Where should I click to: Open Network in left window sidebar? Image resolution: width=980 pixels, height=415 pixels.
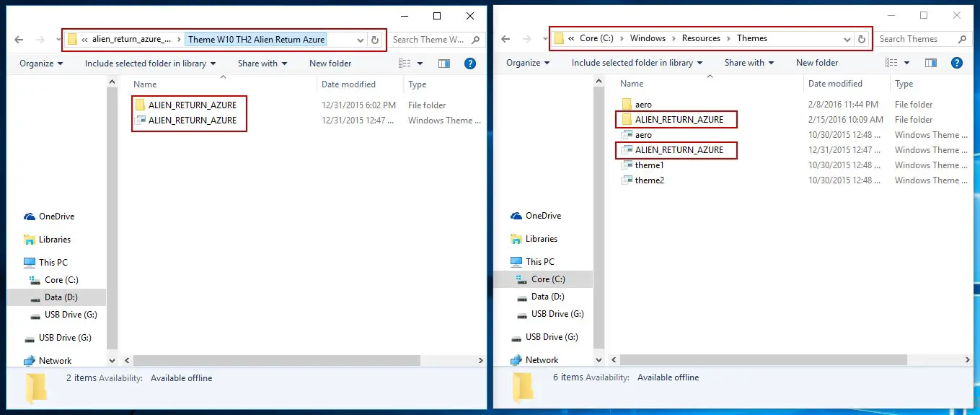pos(48,361)
